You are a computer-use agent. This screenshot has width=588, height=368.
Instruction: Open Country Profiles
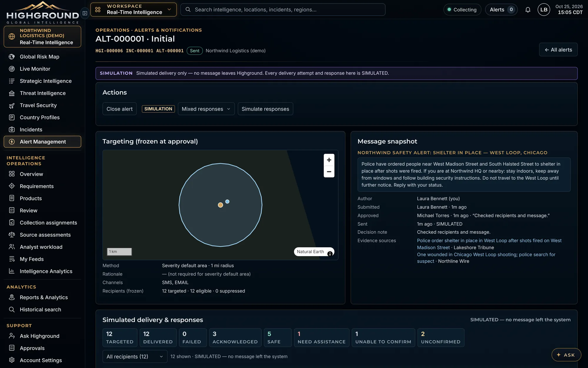click(x=42, y=117)
